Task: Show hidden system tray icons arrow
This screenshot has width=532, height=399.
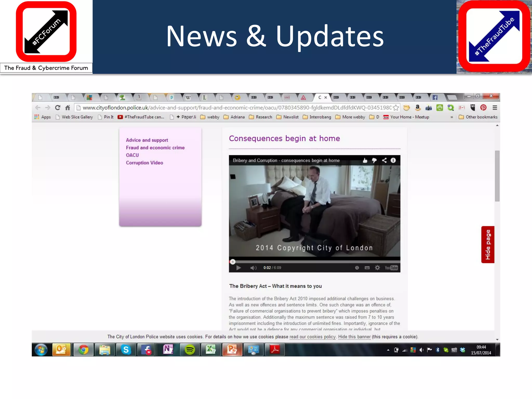Action: pyautogui.click(x=388, y=350)
